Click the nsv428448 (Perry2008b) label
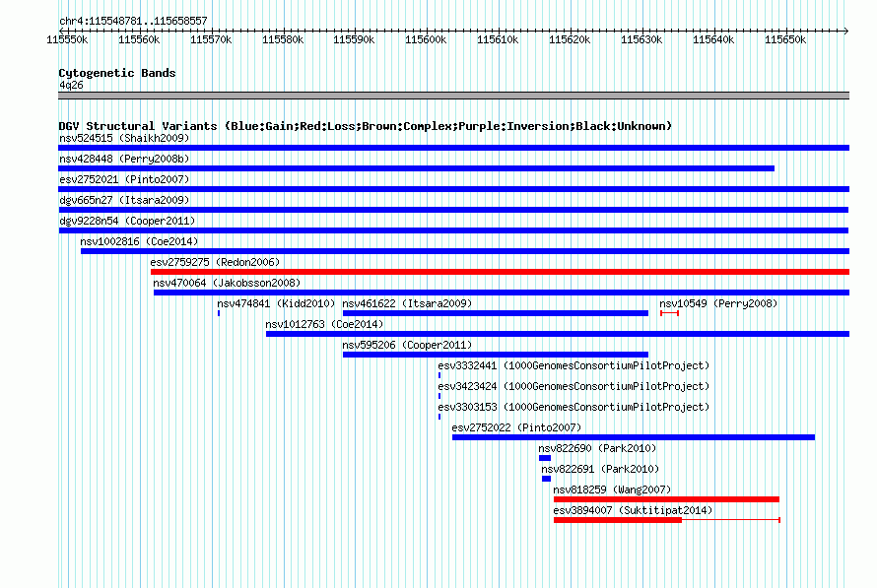This screenshot has height=588, width=877. pyautogui.click(x=124, y=159)
